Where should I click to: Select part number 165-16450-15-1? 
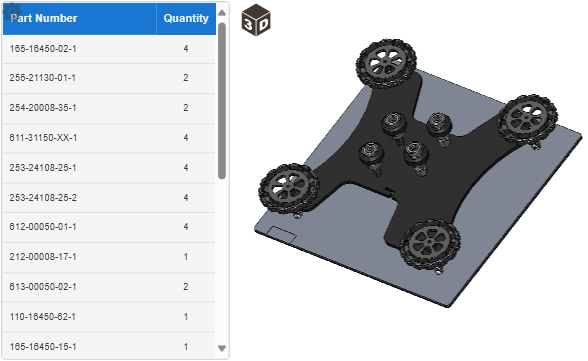click(x=43, y=347)
